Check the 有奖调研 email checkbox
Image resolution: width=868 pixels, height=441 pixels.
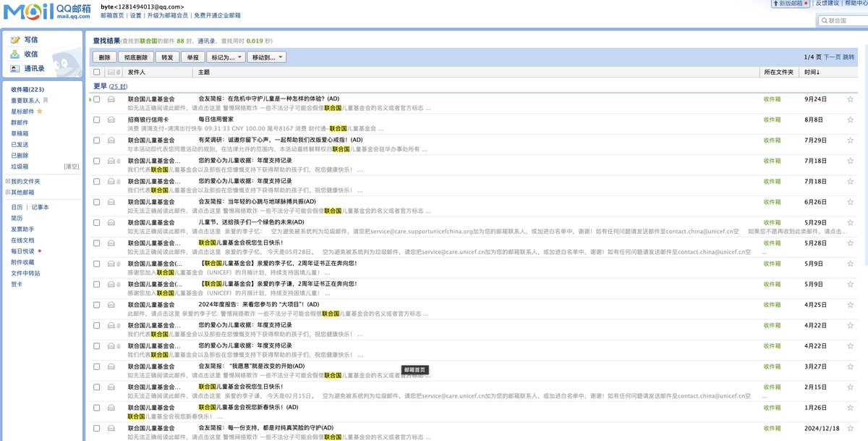[97, 140]
